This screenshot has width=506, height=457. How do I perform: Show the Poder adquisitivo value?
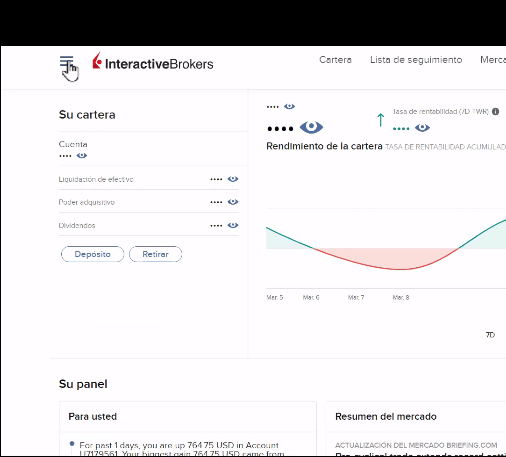[x=233, y=202]
